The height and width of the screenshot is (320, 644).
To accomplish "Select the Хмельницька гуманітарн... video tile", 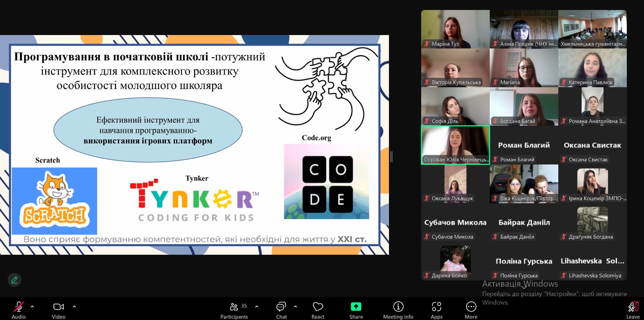I will 592,29.
